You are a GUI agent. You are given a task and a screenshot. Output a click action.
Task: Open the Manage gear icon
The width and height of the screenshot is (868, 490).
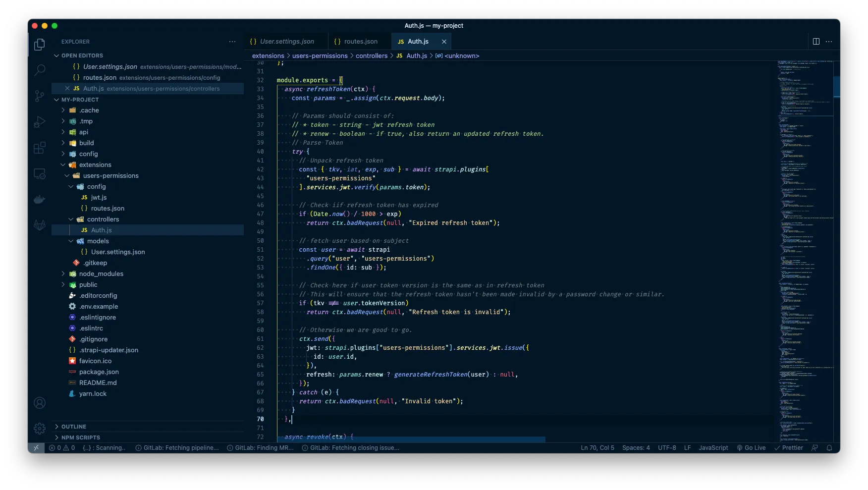[40, 428]
